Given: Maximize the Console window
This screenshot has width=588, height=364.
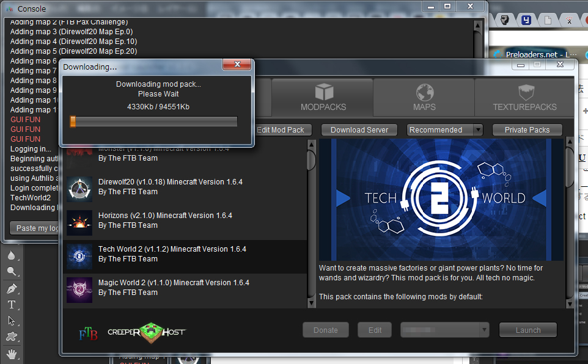Looking at the screenshot, I should click(447, 6).
